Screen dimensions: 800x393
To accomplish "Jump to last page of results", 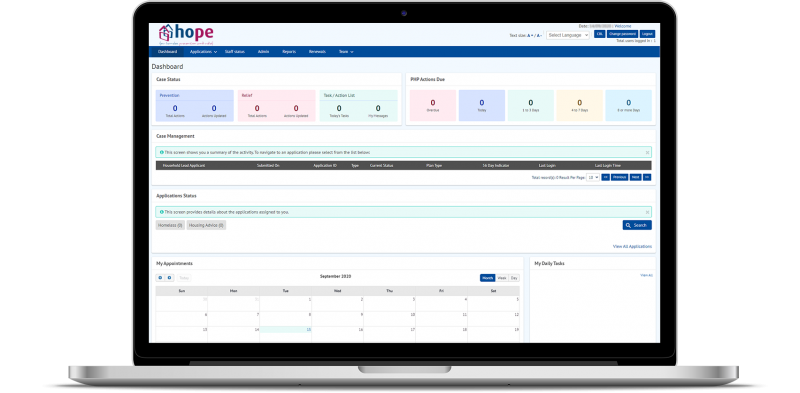I will point(646,177).
